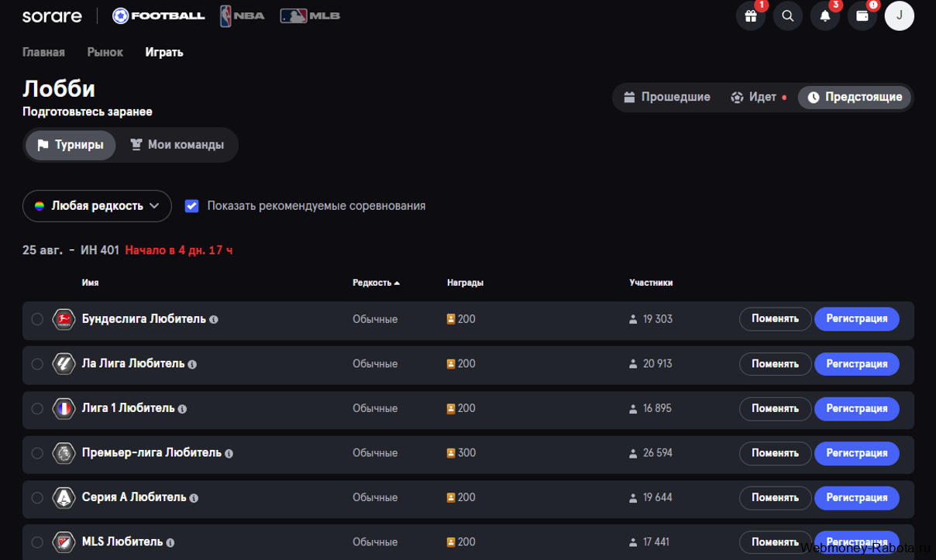The image size is (936, 560).
Task: Click Поменять for Лига 1 Любитель
Action: (775, 408)
